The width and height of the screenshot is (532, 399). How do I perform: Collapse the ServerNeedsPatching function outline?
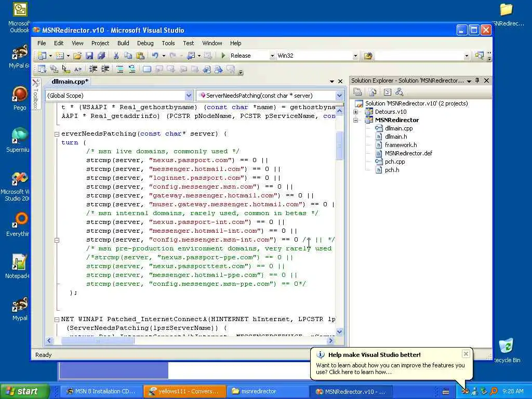[57, 134]
